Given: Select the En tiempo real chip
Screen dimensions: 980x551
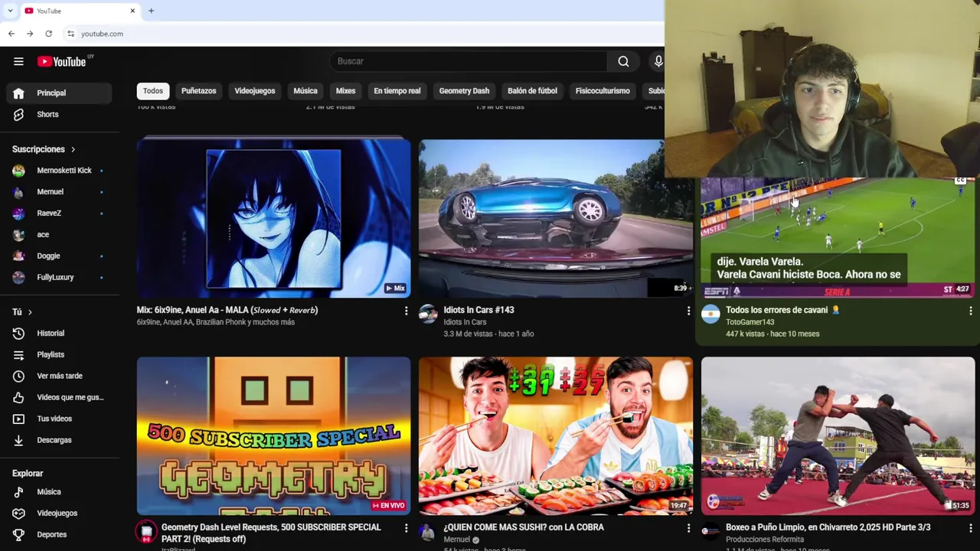Looking at the screenshot, I should click(397, 91).
